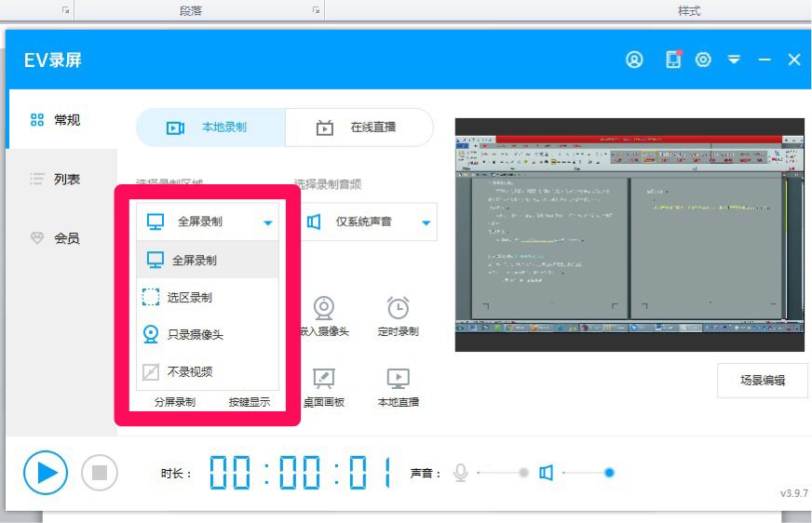This screenshot has height=523, width=812.
Task: Choose 不录视频 from the dropdown list
Action: pos(207,371)
